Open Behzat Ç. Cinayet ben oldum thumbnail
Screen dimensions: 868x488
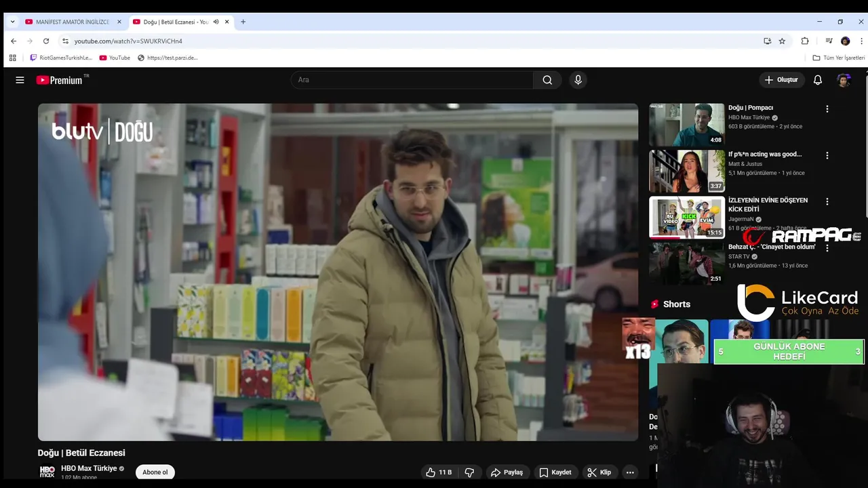coord(687,264)
